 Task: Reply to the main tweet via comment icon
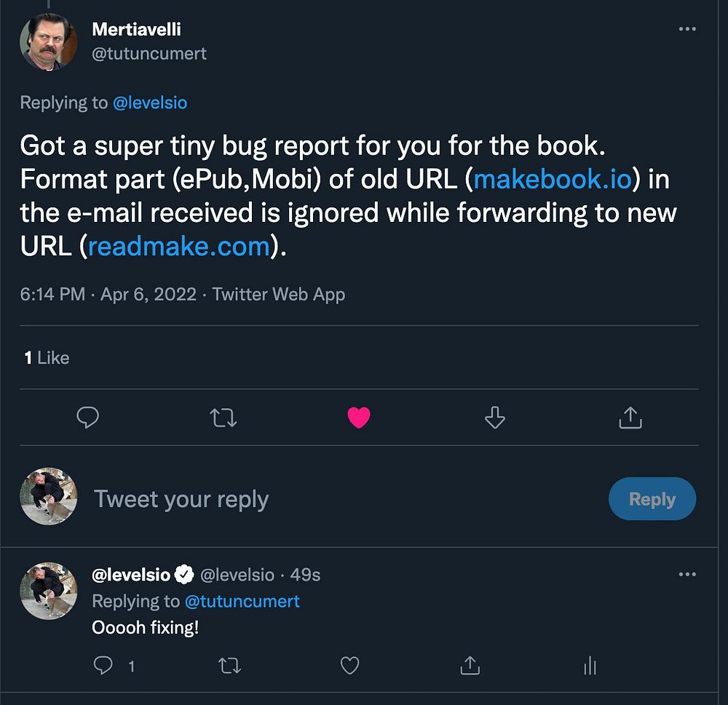88,417
